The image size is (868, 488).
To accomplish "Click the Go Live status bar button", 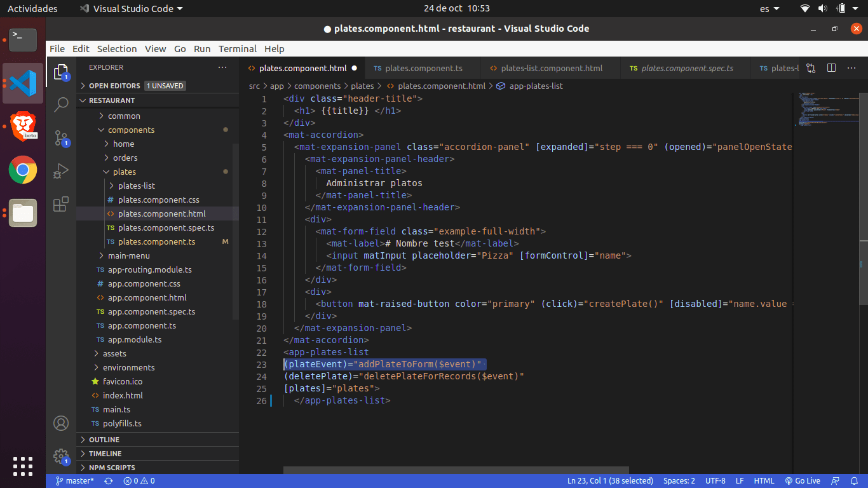I will click(803, 481).
